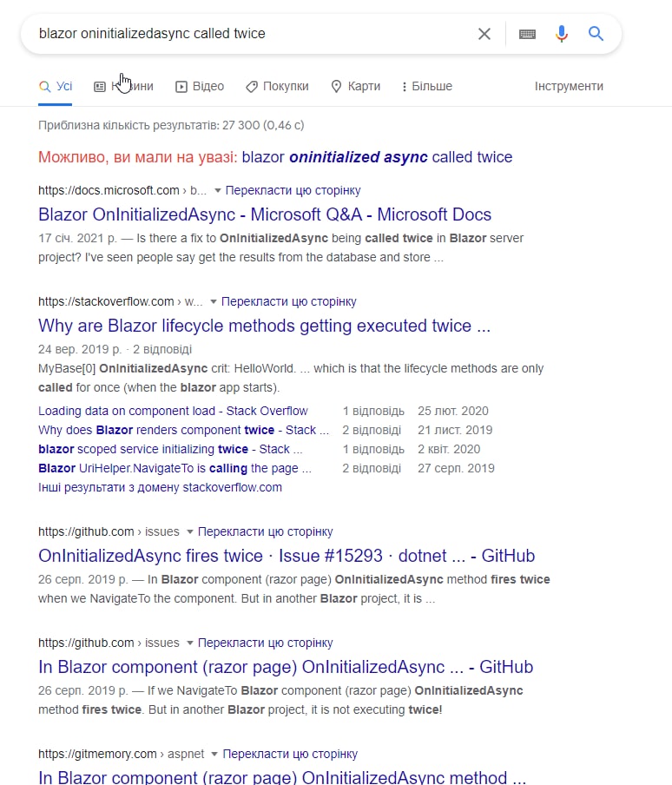Viewport: 672px width, 785px height.
Task: Click the map pin icon
Action: point(336,87)
